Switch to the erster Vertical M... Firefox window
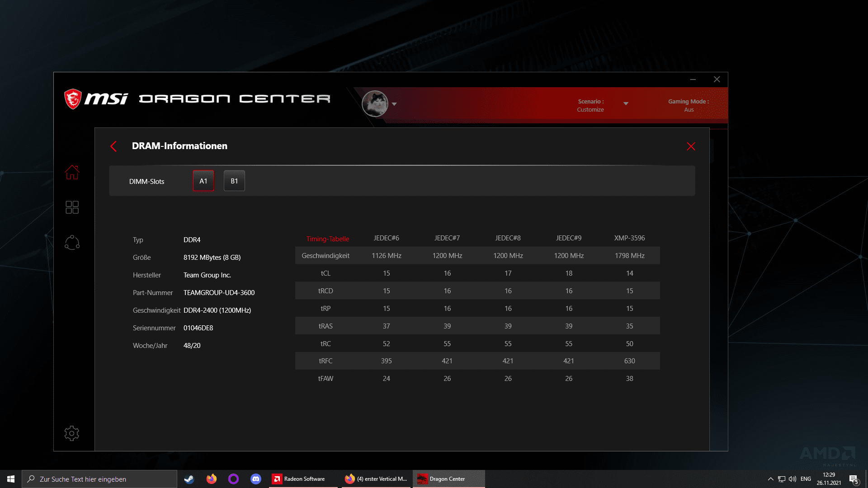Screen dimensions: 868x488 coord(376,479)
